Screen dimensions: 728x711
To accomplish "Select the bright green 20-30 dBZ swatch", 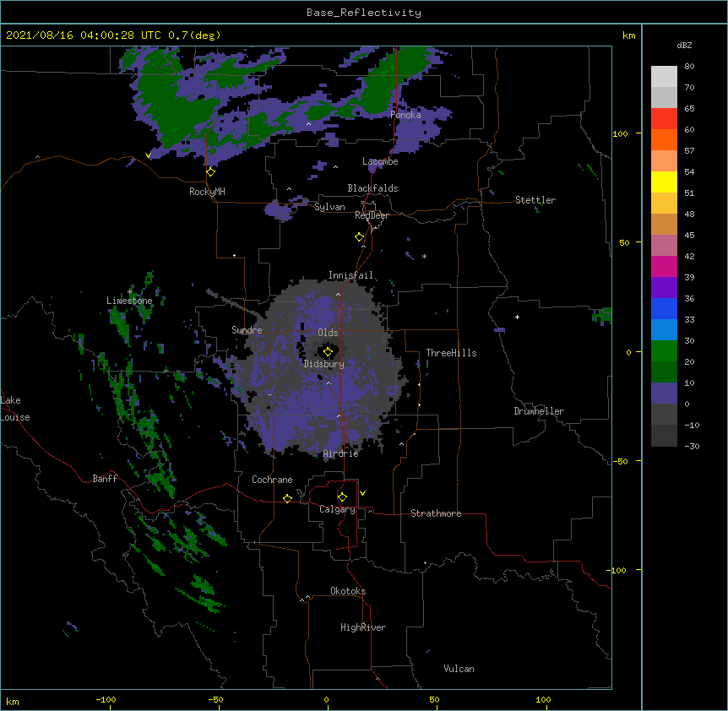I will pos(664,351).
